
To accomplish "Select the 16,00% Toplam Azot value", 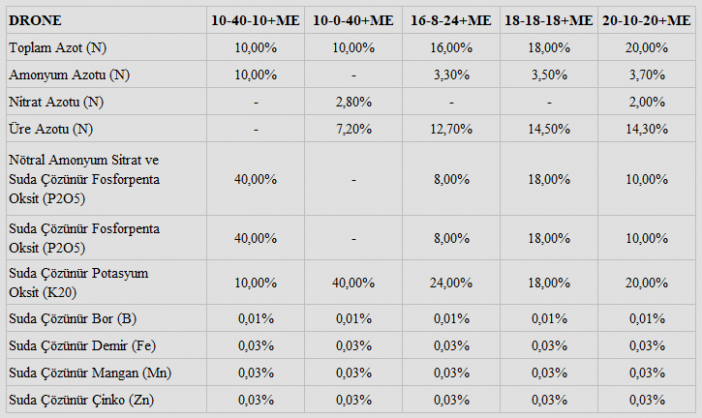I will click(453, 47).
